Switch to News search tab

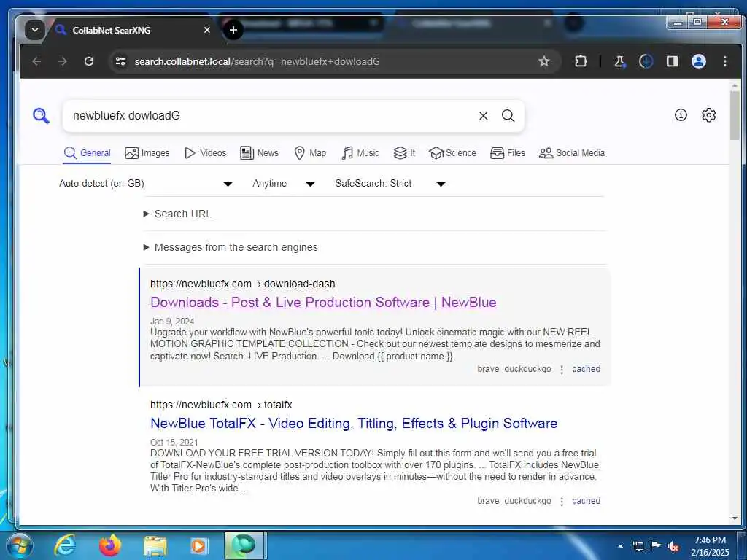(x=259, y=153)
